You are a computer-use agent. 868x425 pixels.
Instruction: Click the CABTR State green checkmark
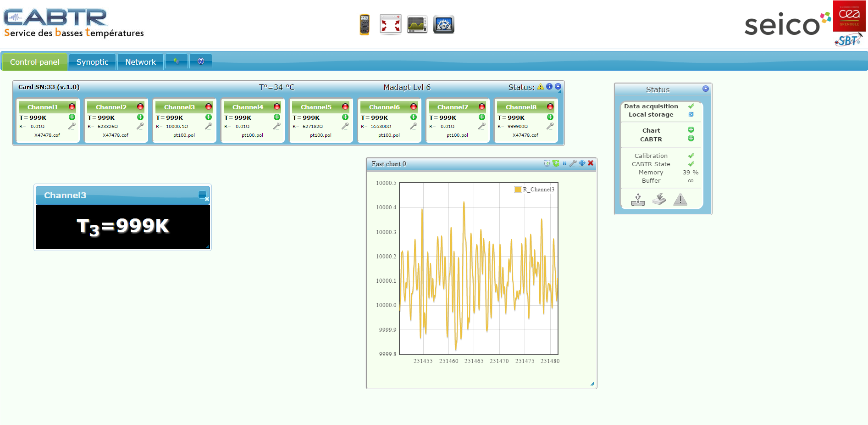(691, 164)
